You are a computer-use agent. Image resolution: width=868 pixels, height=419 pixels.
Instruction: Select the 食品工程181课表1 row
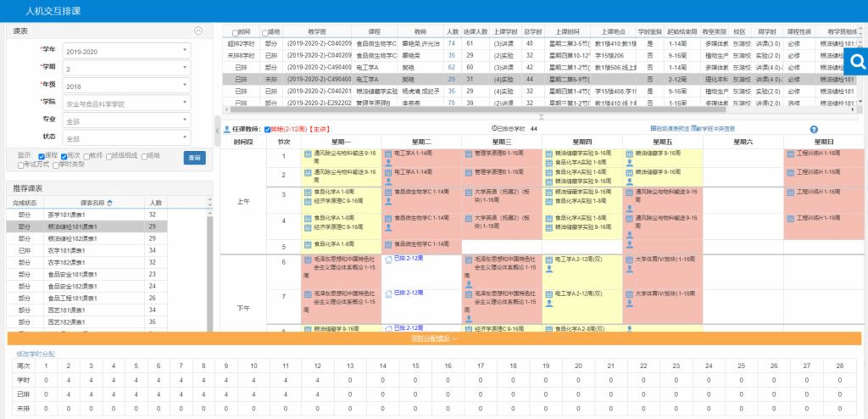point(86,299)
